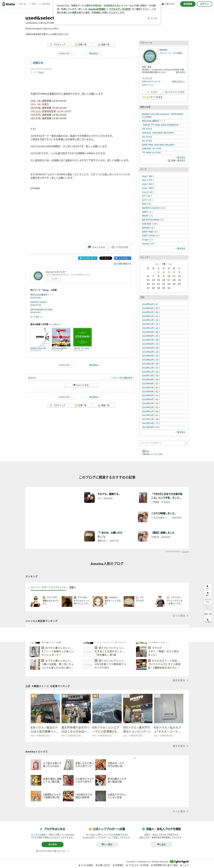Select the 芸能人 ranking tab
This screenshot has height=868, width=214.
pyautogui.click(x=72, y=587)
